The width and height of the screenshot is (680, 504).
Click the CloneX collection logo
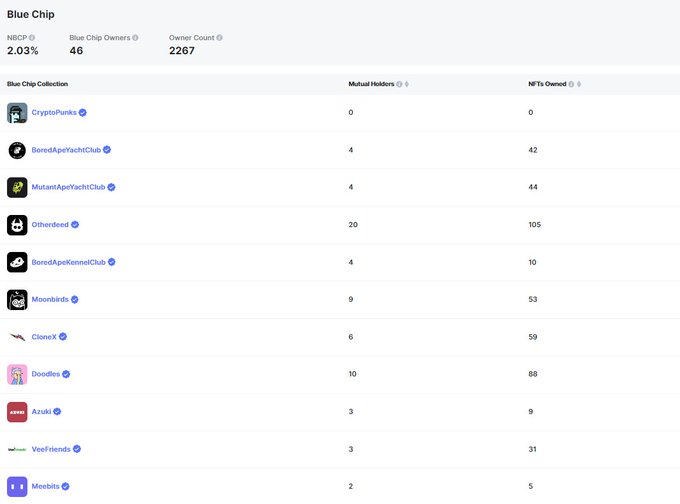[x=17, y=337]
